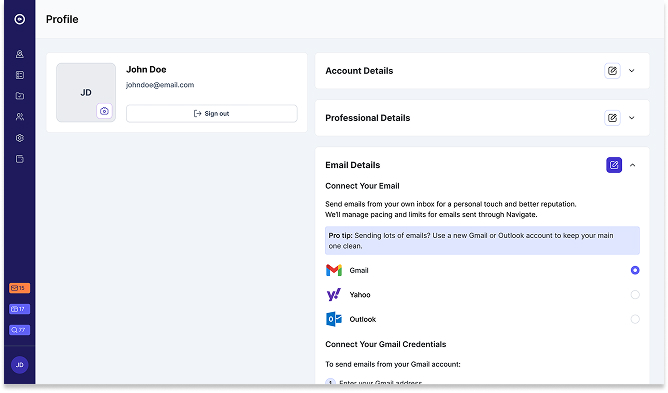This screenshot has height=393, width=668.
Task: Click the search credits badge 77
Action: (x=20, y=330)
